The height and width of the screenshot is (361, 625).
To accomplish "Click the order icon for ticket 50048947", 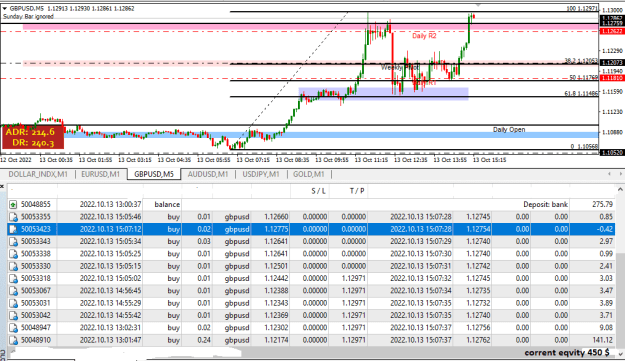I will pyautogui.click(x=13, y=328).
